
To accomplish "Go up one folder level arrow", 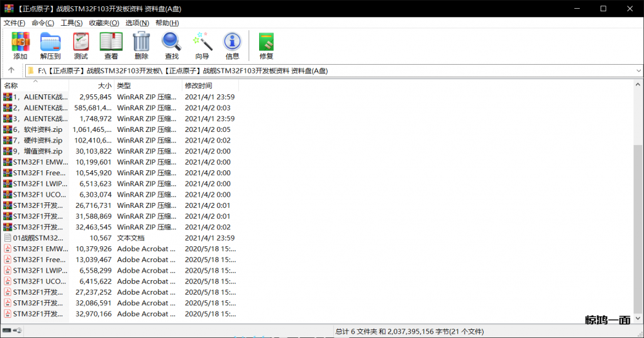I will pyautogui.click(x=11, y=70).
